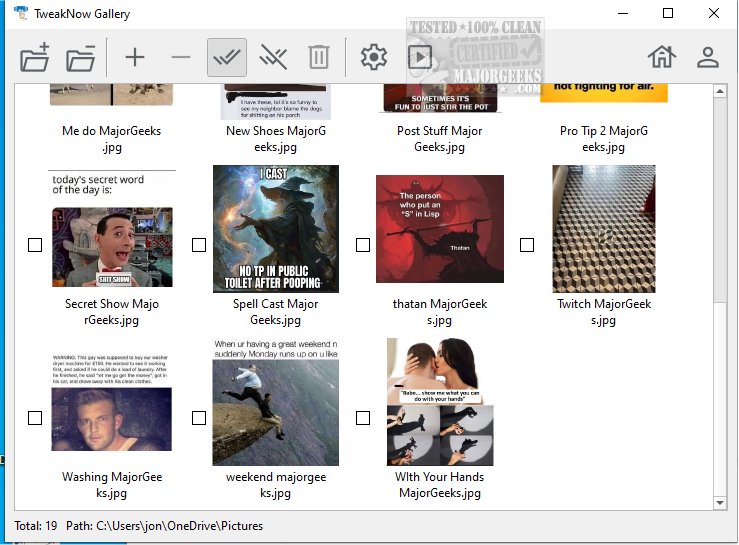The width and height of the screenshot is (739, 545).
Task: Click the remove folder icon
Action: tap(81, 58)
